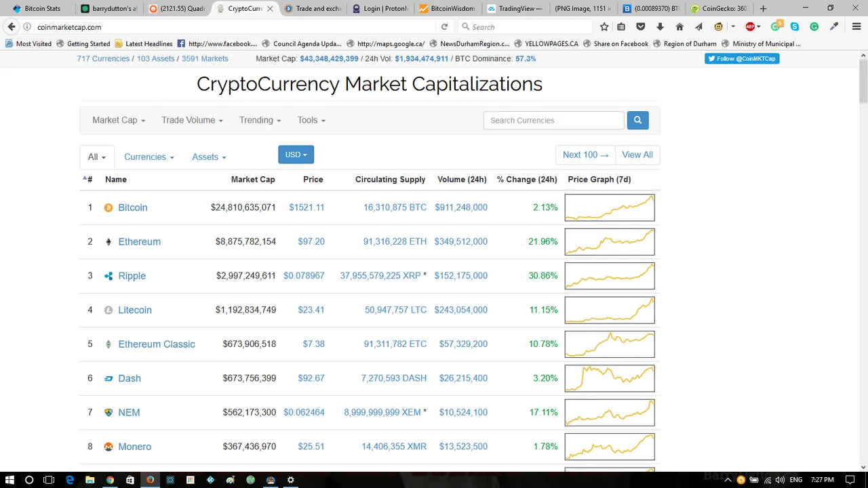Open a new browser tab with plus
Viewport: 868px width, 488px height.
coord(763,9)
